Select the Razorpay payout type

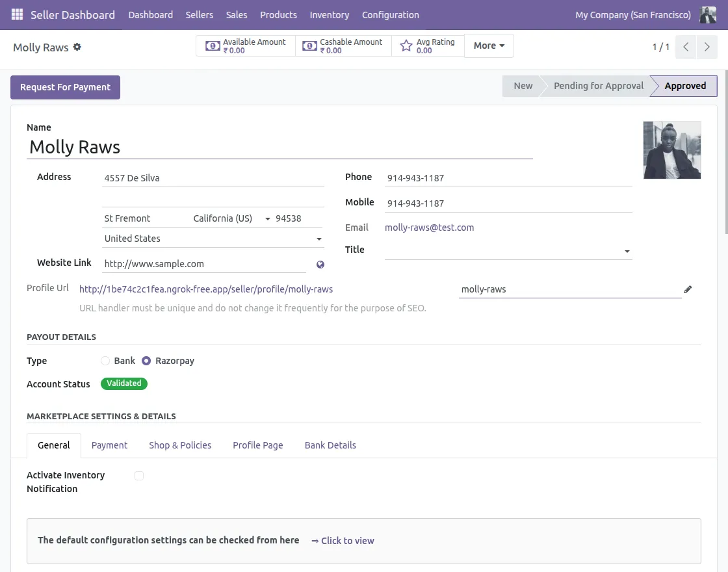pyautogui.click(x=146, y=361)
